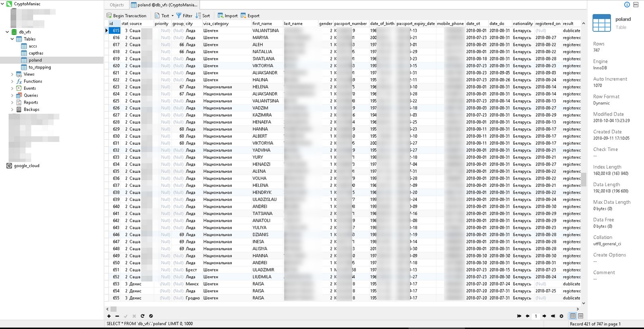Switch to grid view toggle

[573, 316]
